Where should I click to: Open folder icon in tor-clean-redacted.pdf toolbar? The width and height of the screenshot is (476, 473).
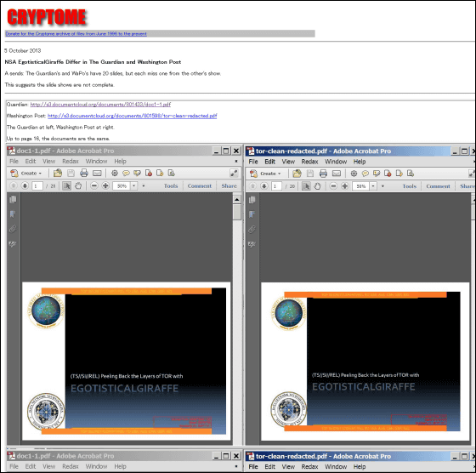297,174
